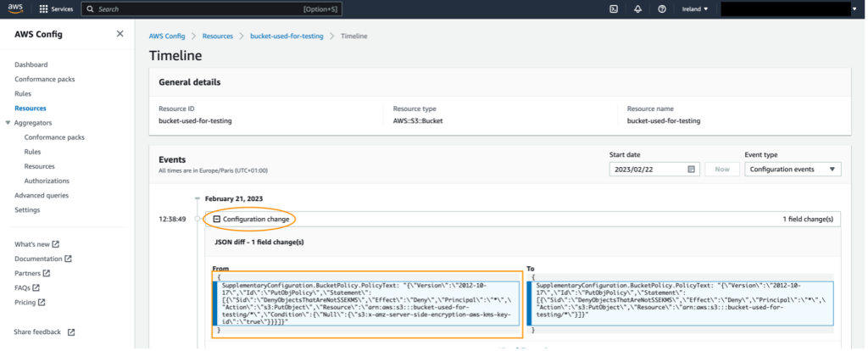Click Resources breadcrumb
This screenshot has width=868, height=351.
(x=218, y=36)
